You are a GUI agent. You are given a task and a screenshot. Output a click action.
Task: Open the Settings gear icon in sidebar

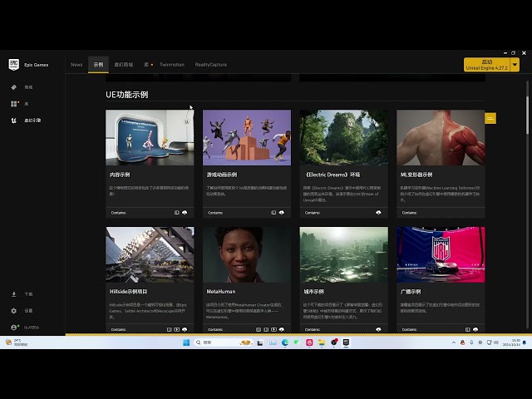pyautogui.click(x=14, y=311)
